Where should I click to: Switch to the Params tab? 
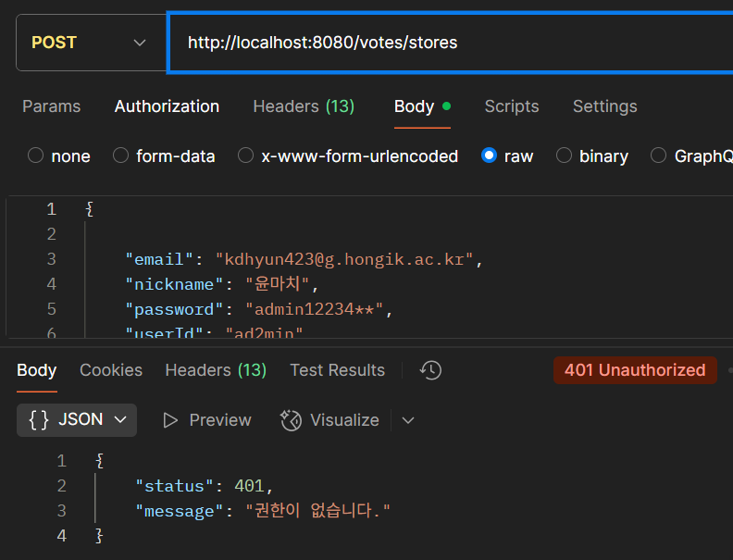(52, 106)
